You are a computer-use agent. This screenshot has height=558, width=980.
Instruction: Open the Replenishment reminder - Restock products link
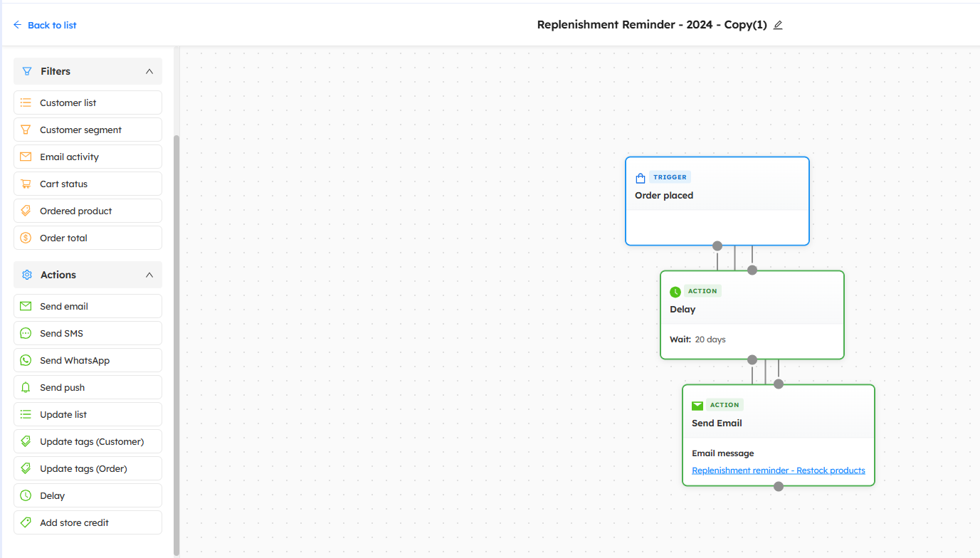(x=778, y=470)
